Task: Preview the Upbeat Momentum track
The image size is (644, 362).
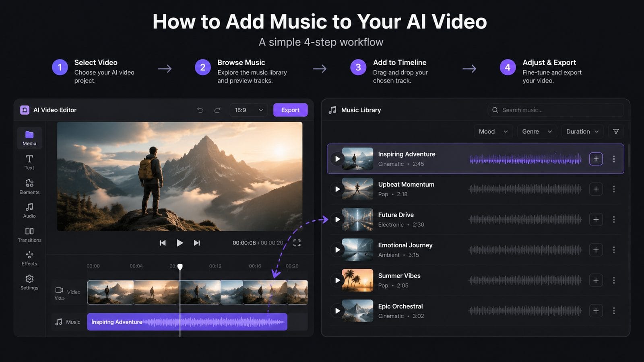Action: click(x=337, y=189)
